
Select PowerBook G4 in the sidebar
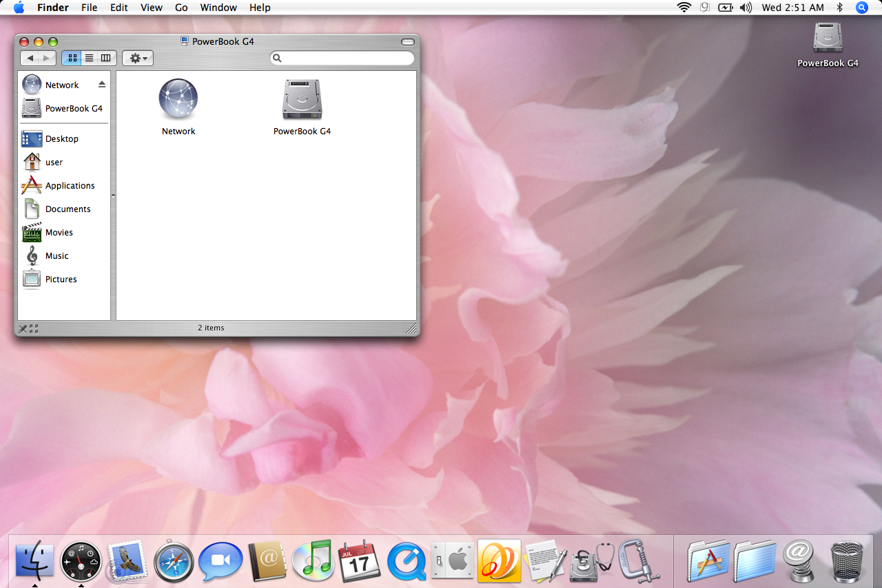(63, 108)
